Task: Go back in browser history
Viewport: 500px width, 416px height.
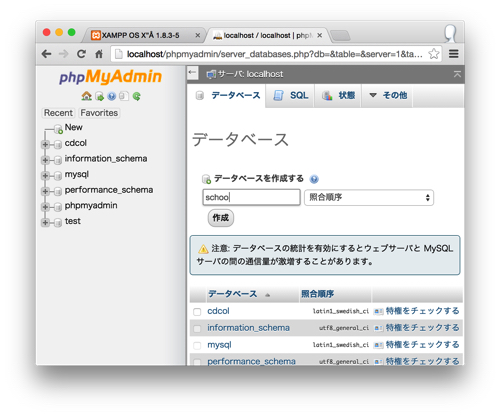Action: pos(47,54)
